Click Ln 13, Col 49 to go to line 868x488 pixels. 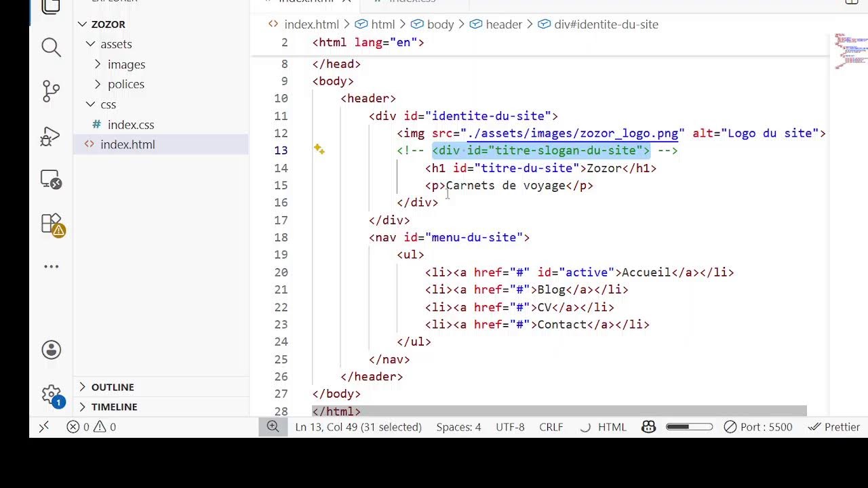coord(358,427)
